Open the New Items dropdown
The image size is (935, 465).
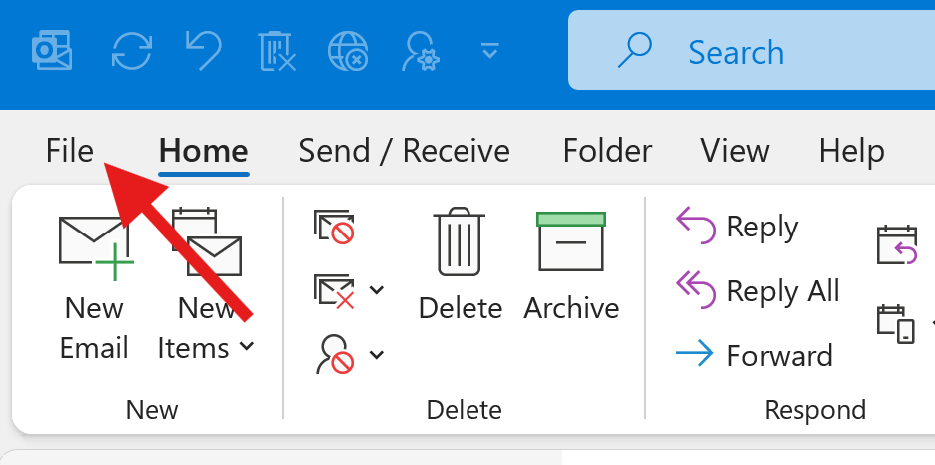(x=206, y=286)
